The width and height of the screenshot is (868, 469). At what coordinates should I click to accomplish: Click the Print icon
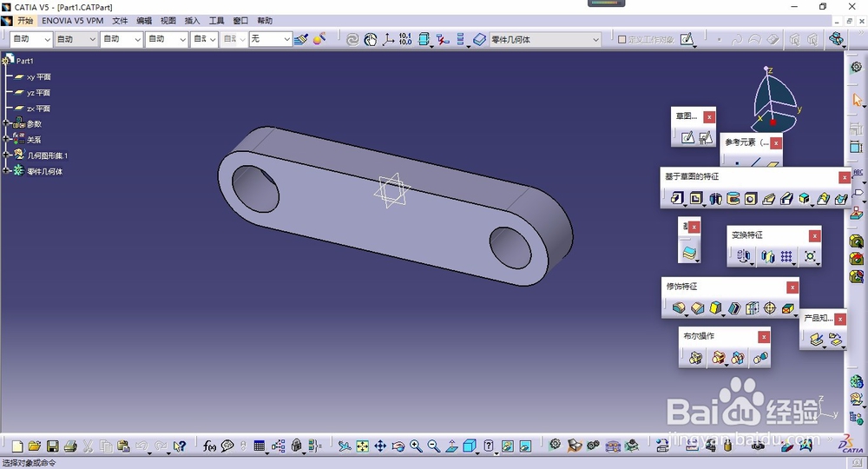[70, 446]
